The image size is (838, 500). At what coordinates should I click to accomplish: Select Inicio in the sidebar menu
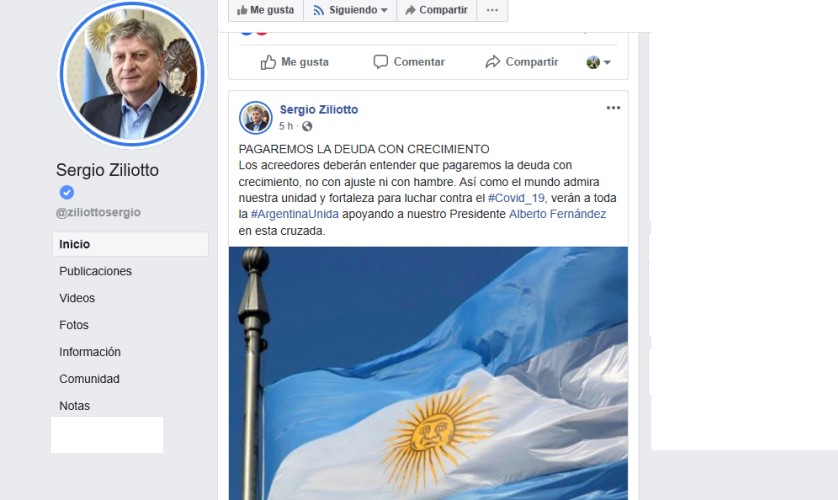pyautogui.click(x=130, y=244)
